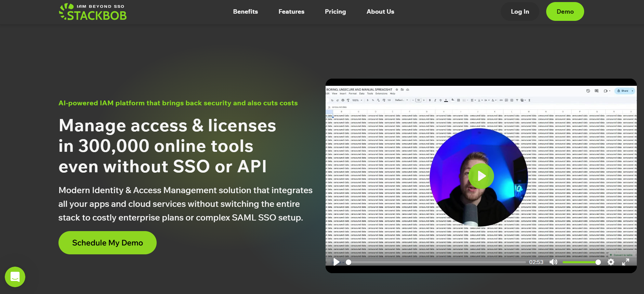Viewport: 644px width, 294px height.
Task: Start the video with the large green play button
Action: [x=481, y=176]
